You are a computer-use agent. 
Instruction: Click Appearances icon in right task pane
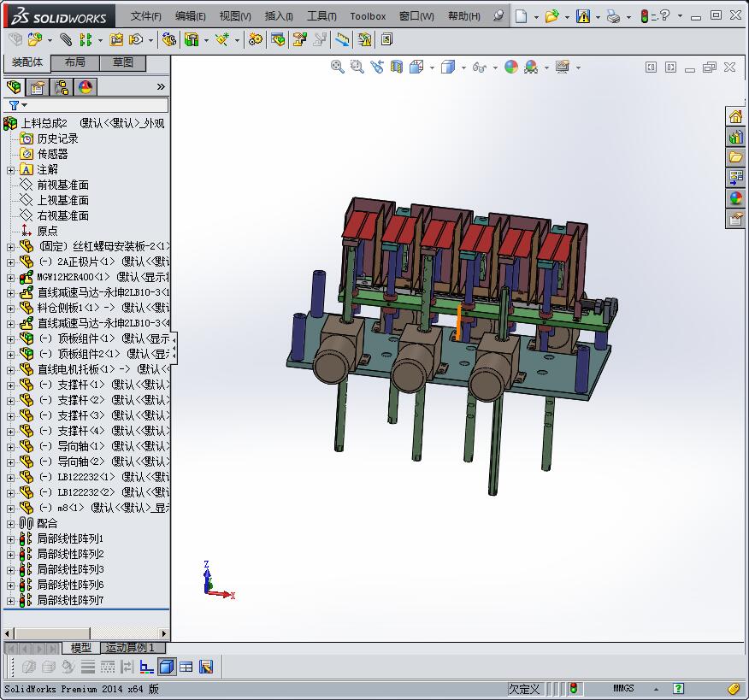[735, 197]
